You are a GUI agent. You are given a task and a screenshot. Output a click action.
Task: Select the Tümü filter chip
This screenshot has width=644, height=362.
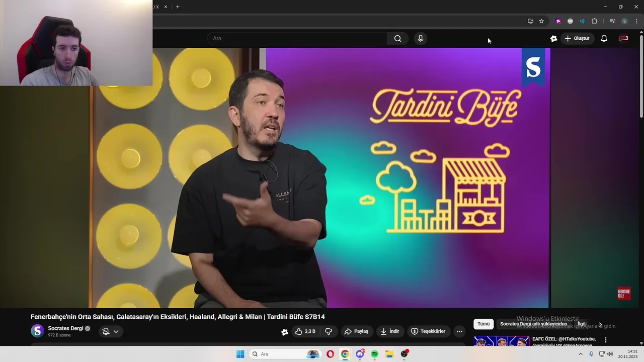point(484,324)
